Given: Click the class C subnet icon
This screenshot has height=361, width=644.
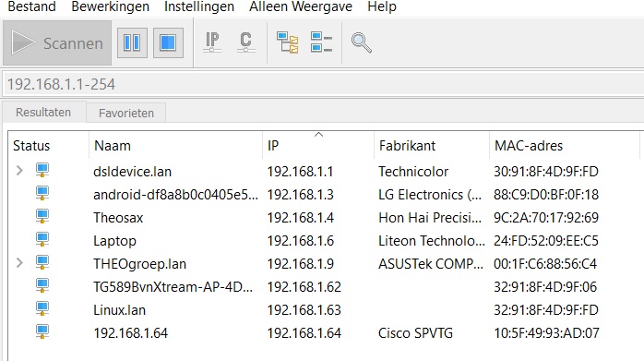Looking at the screenshot, I should click(x=245, y=42).
